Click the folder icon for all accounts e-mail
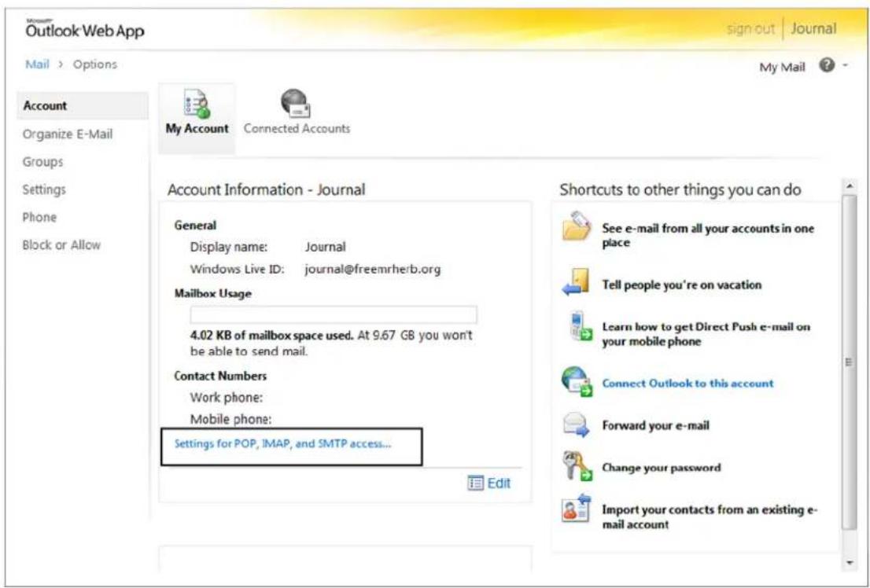 [x=576, y=226]
